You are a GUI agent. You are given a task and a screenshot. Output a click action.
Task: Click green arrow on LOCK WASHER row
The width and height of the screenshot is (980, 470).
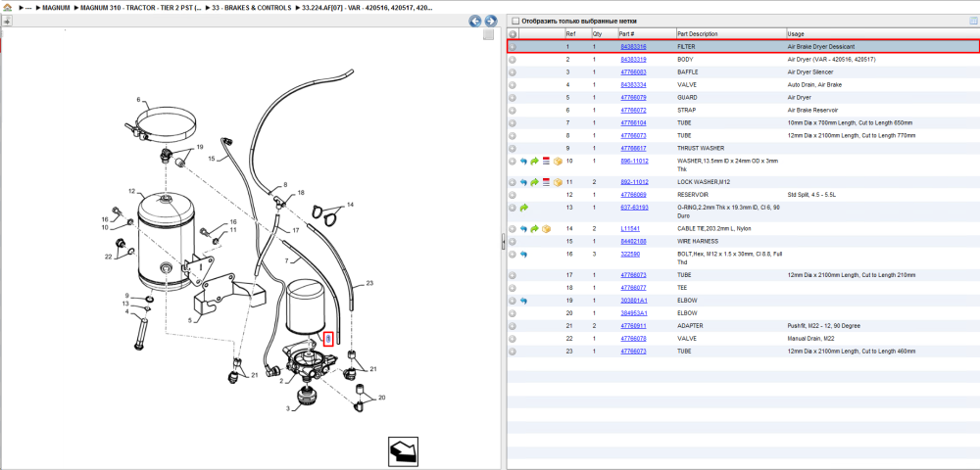pyautogui.click(x=534, y=182)
